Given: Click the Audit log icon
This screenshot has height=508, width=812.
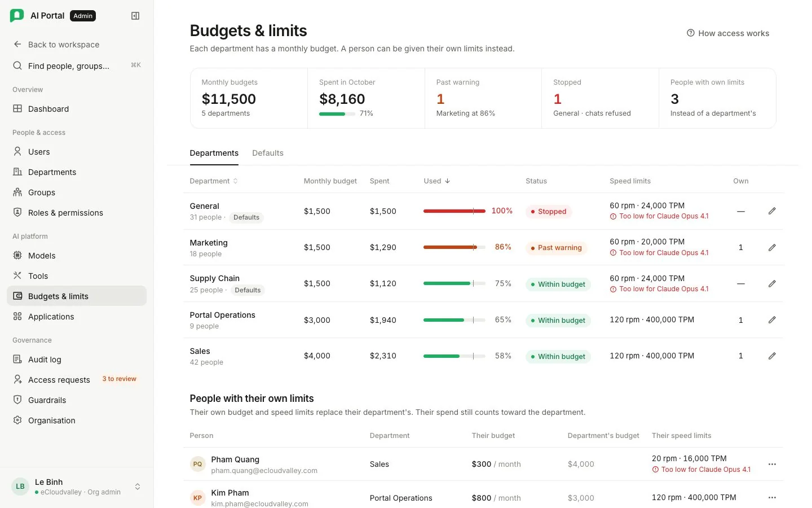Looking at the screenshot, I should tap(17, 360).
